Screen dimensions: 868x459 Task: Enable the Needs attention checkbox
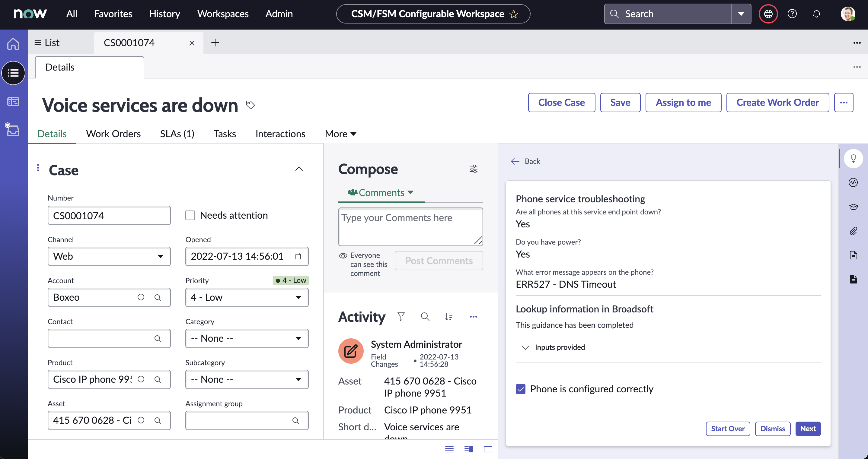pyautogui.click(x=190, y=215)
